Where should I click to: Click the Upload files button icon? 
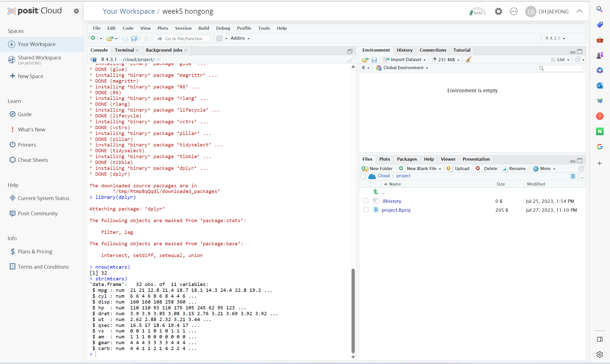449,169
